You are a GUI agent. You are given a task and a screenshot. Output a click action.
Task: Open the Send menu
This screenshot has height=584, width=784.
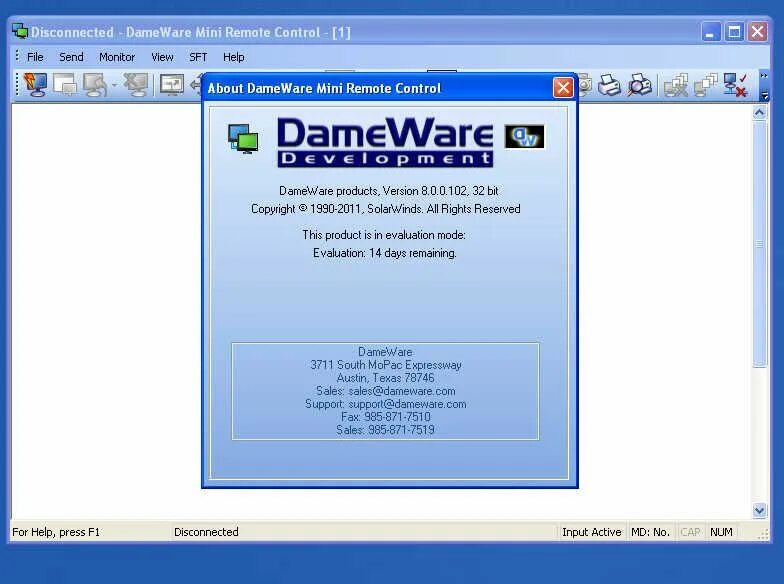pos(71,57)
